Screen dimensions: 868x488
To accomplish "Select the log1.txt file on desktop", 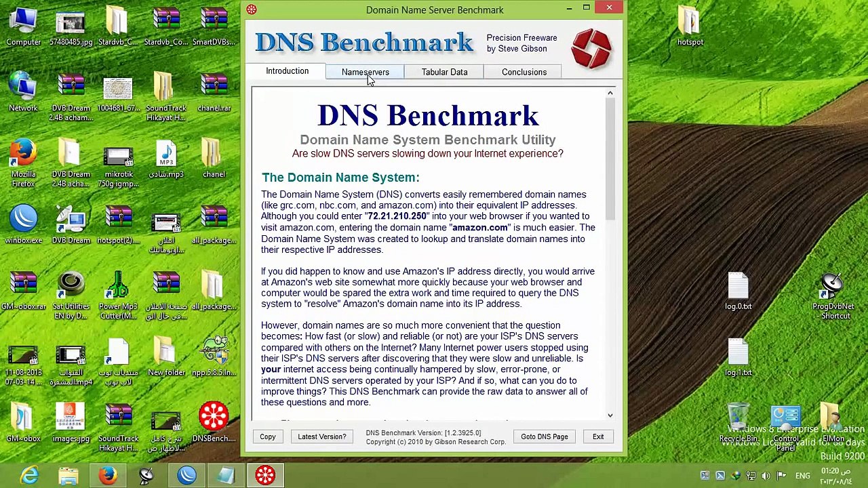I will (x=738, y=357).
